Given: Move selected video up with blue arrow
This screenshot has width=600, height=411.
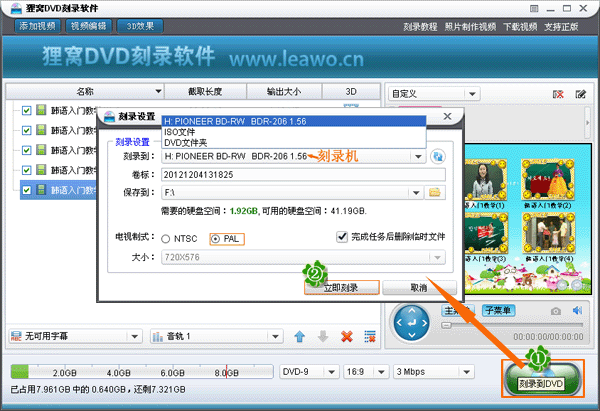Looking at the screenshot, I should point(300,336).
